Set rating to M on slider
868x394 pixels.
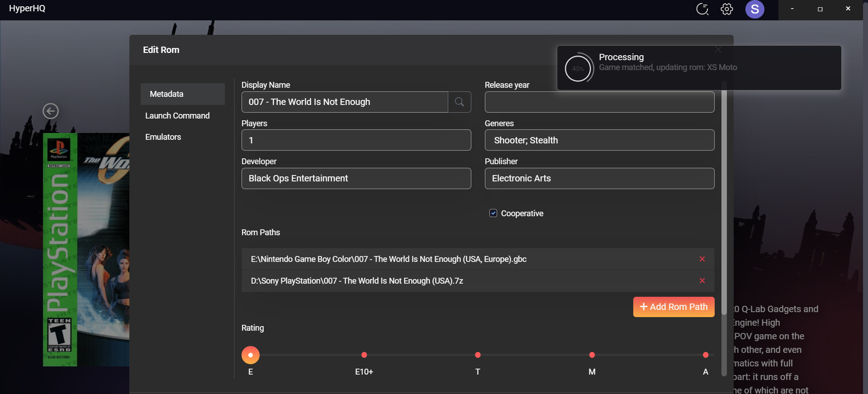(592, 355)
